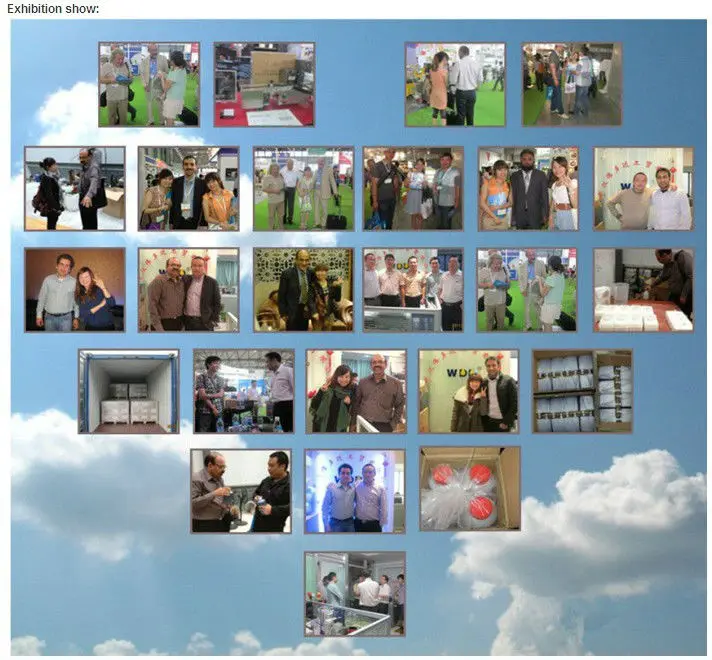The height and width of the screenshot is (660, 712).
Task: Open the office with glass partition photo
Action: [355, 593]
